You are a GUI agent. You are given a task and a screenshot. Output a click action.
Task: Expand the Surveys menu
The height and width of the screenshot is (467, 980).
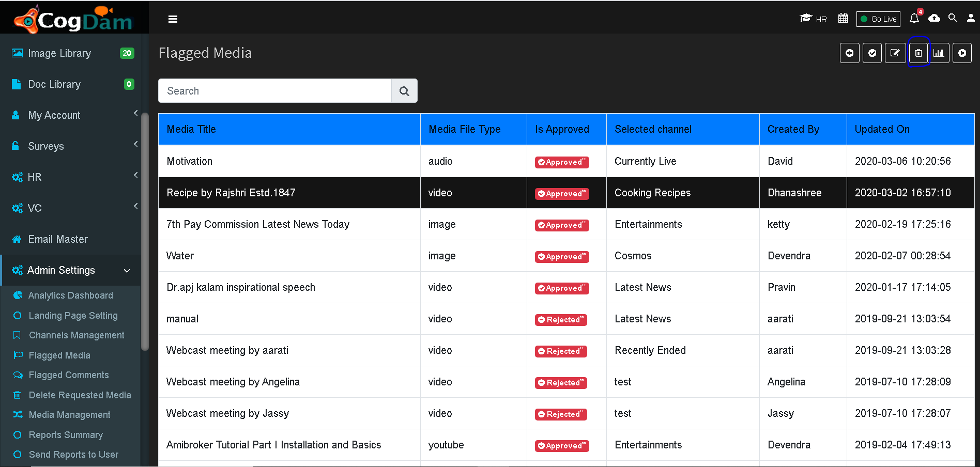[70, 146]
